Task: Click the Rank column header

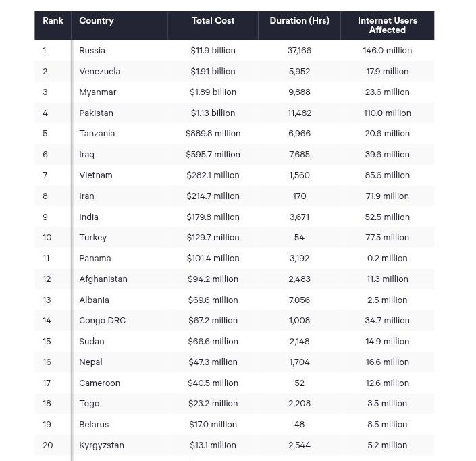Action: pos(53,21)
